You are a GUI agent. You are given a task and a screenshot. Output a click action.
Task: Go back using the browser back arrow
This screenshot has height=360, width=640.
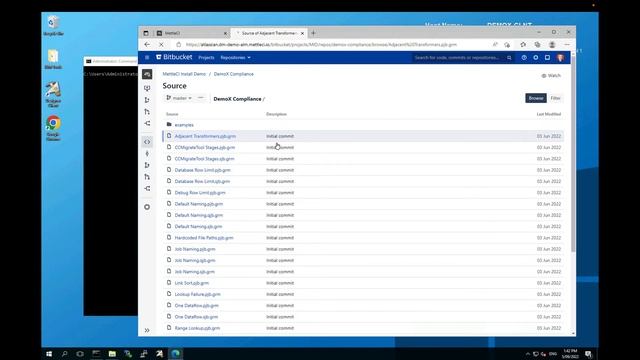pos(147,44)
